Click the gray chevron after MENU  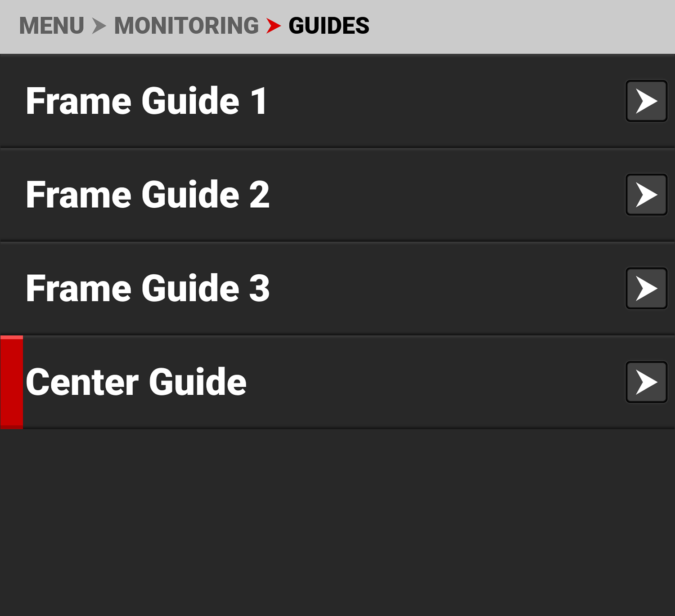click(99, 26)
